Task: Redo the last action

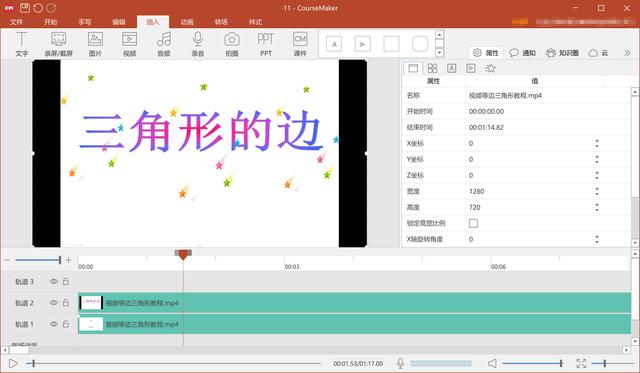Action: coord(51,8)
